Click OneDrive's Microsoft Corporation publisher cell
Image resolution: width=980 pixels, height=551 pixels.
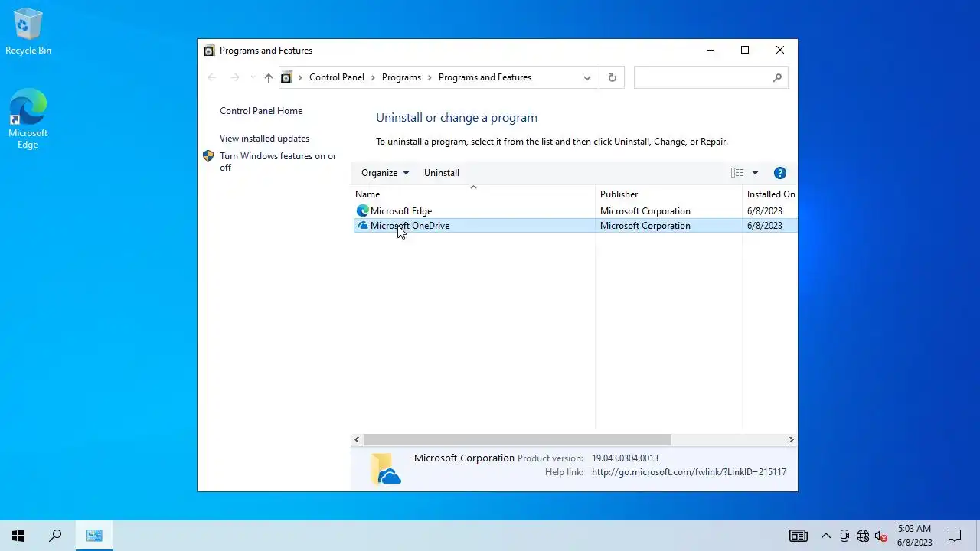[645, 226]
